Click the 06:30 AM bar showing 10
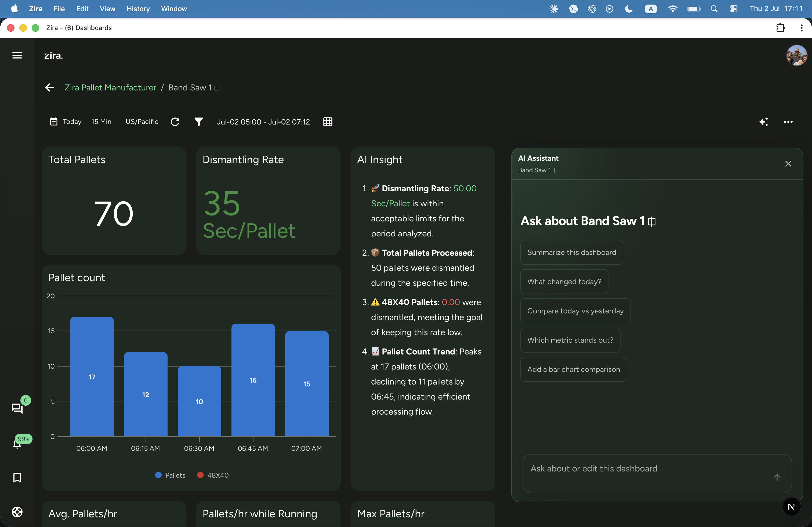The image size is (812, 527). click(x=199, y=401)
